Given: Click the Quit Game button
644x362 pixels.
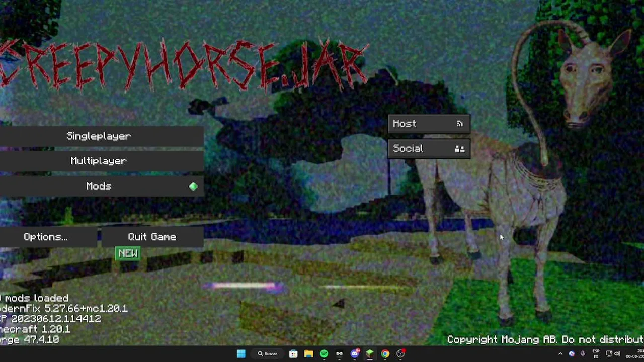Looking at the screenshot, I should 152,237.
